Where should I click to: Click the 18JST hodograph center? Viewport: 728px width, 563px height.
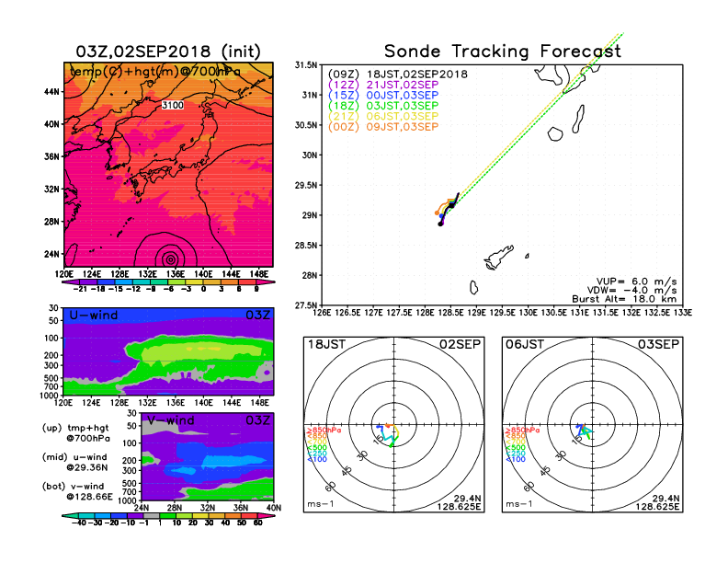tap(394, 424)
